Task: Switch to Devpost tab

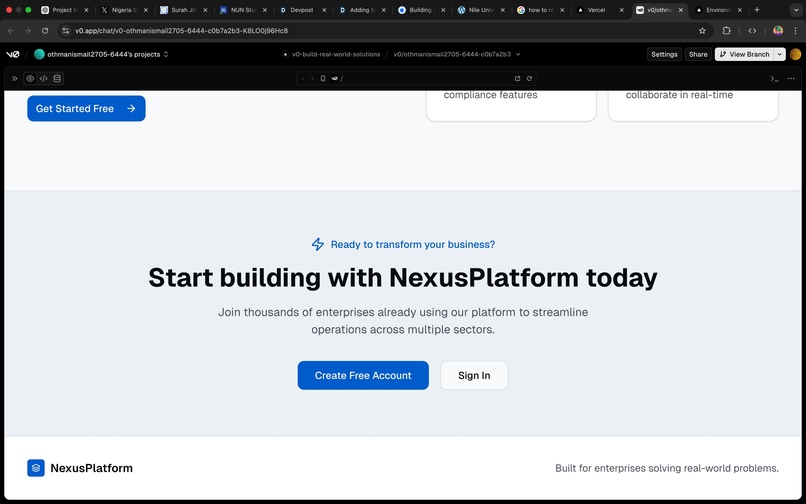Action: [x=301, y=10]
